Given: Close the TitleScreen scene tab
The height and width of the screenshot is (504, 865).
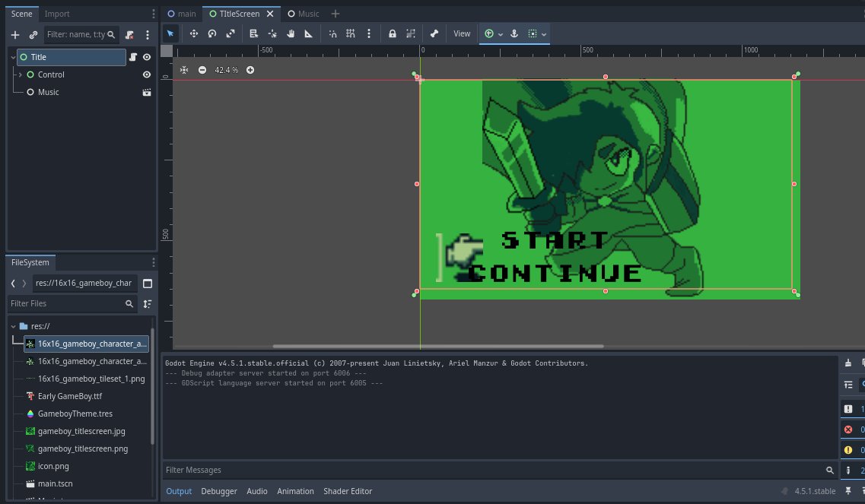Looking at the screenshot, I should pyautogui.click(x=270, y=14).
